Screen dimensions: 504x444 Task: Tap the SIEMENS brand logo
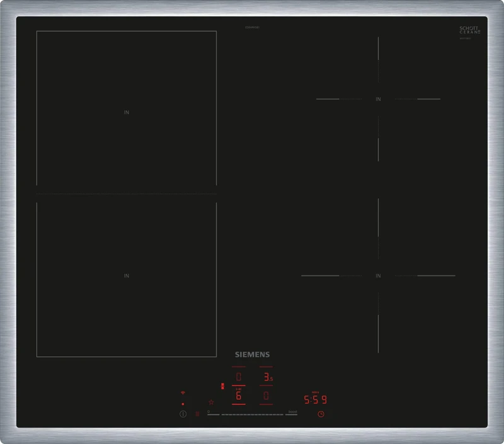[x=251, y=354]
